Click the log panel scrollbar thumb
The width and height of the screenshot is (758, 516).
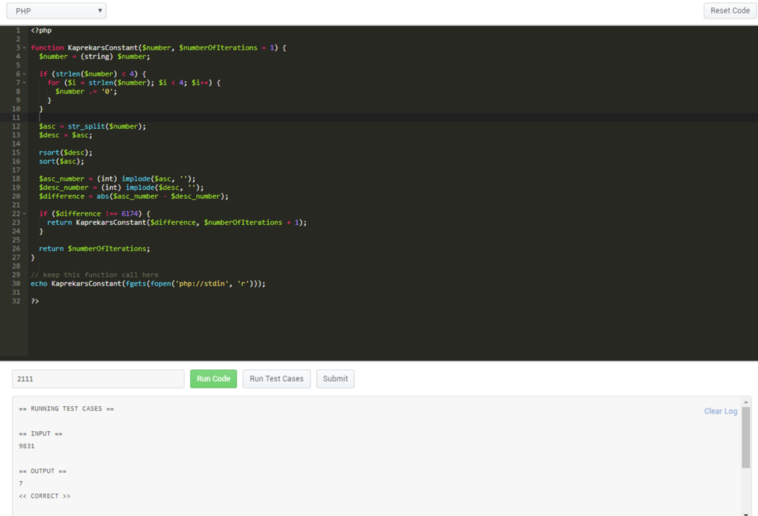pyautogui.click(x=746, y=437)
